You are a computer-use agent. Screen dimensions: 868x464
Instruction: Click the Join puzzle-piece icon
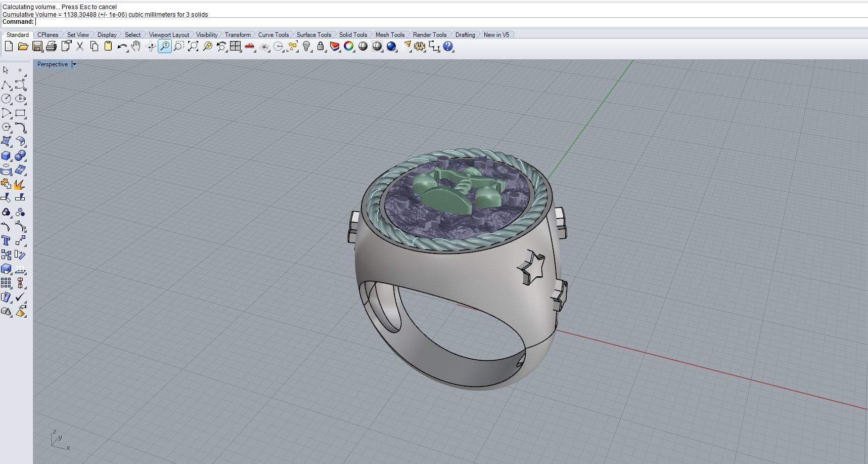click(x=6, y=184)
